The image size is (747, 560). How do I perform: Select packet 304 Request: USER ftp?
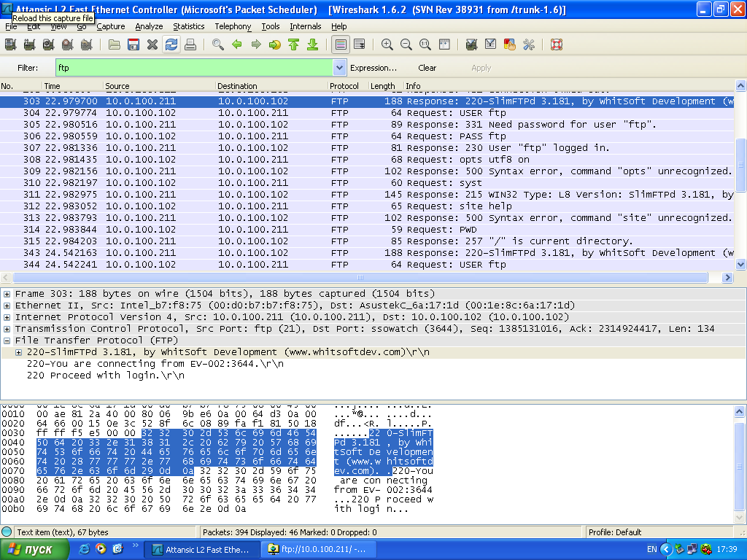[x=367, y=113]
